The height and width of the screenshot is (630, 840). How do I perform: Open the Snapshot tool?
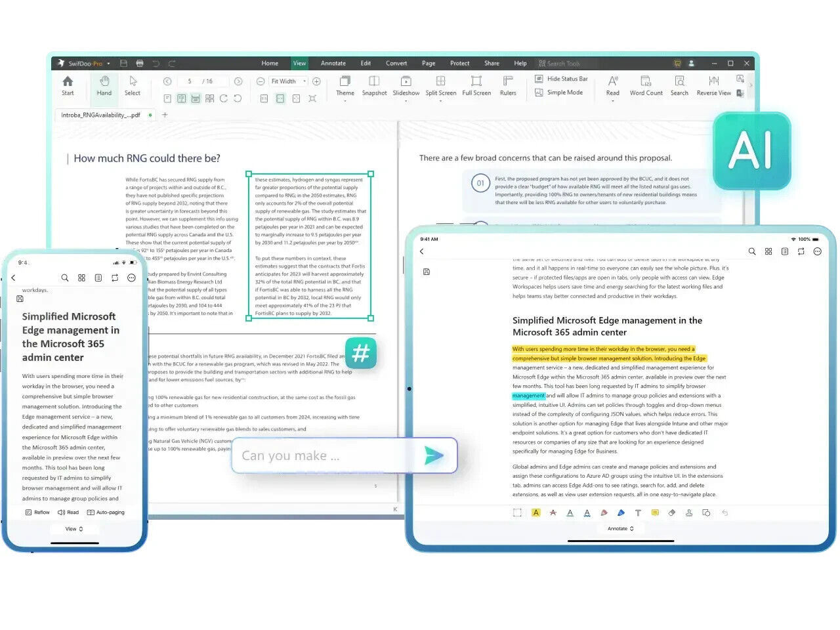point(374,85)
